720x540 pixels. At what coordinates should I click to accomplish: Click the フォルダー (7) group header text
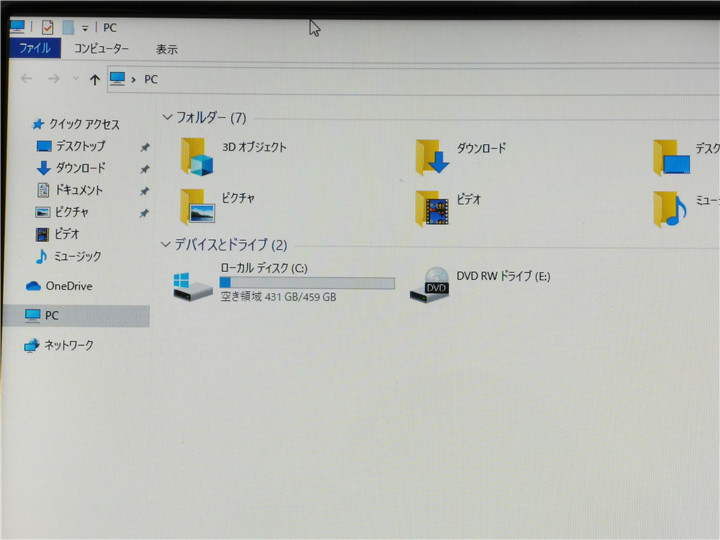click(211, 118)
